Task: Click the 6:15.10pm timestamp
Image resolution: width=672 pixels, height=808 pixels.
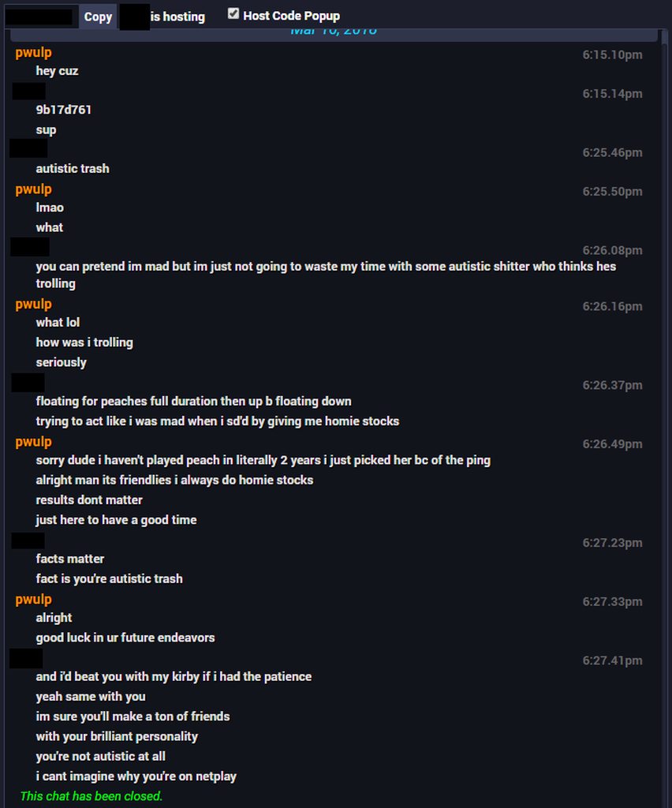Action: coord(612,54)
